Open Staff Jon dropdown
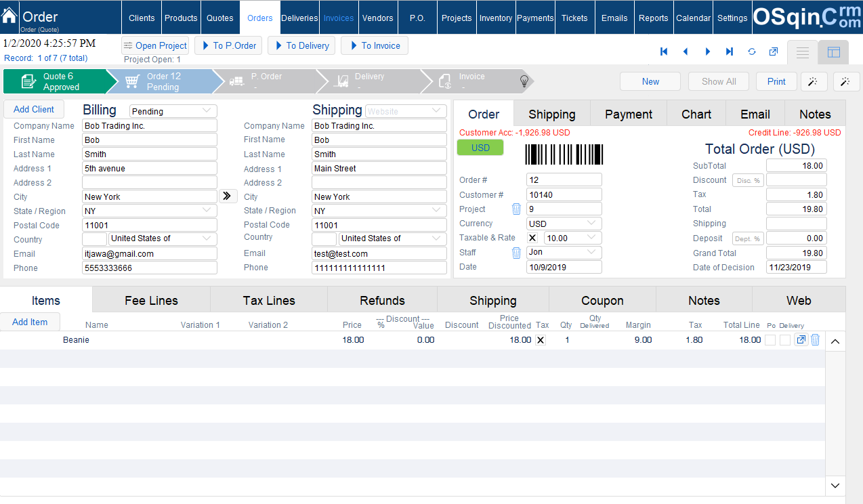 tap(564, 252)
